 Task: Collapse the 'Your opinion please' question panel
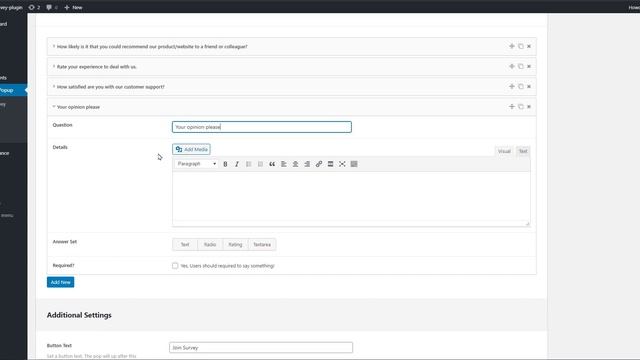pyautogui.click(x=54, y=107)
